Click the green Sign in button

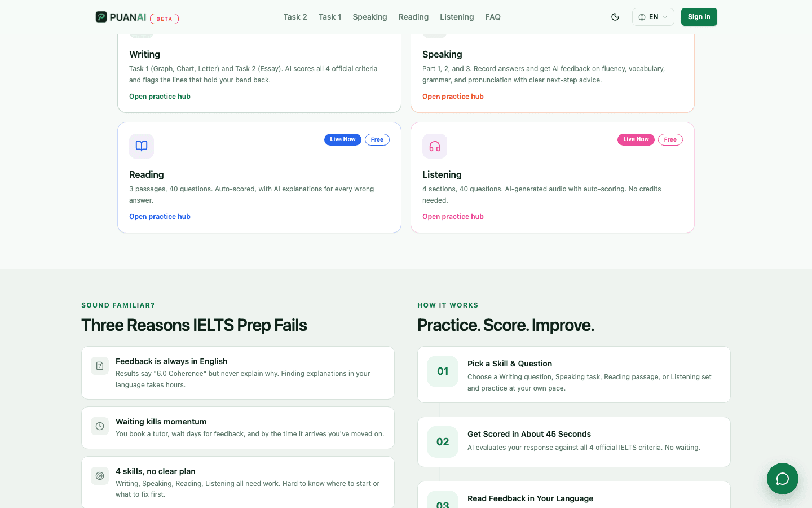pos(699,17)
